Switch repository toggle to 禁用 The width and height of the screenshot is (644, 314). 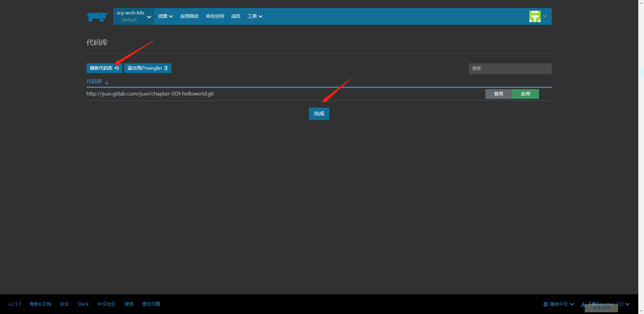pos(498,94)
